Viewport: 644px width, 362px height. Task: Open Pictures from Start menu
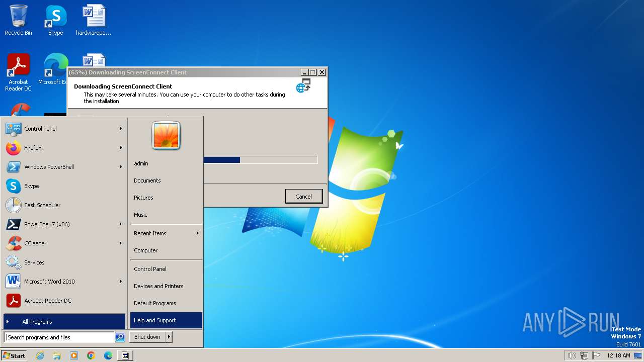[166, 198]
